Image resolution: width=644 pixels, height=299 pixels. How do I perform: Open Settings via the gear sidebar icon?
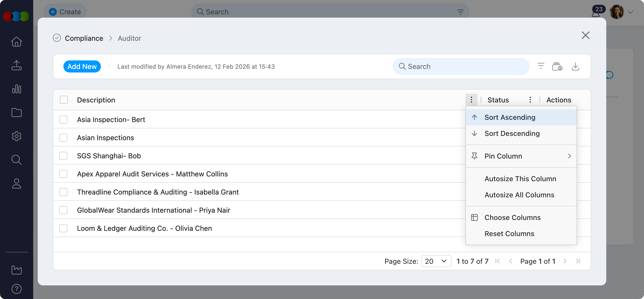pos(16,136)
